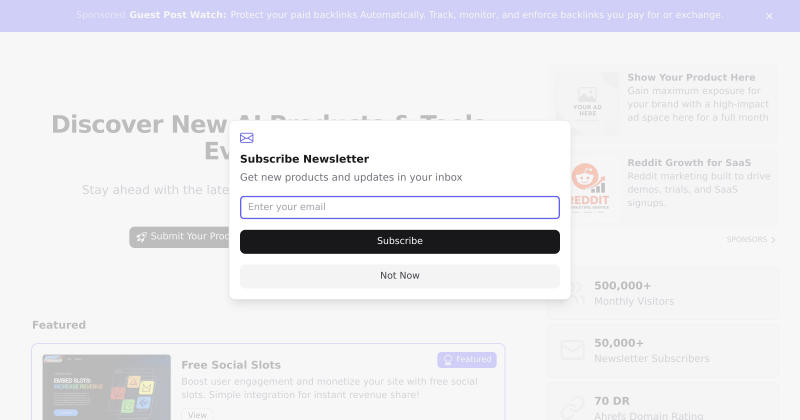Click the Submit Your Product button
Viewport: 800px width, 420px height.
pyautogui.click(x=181, y=237)
